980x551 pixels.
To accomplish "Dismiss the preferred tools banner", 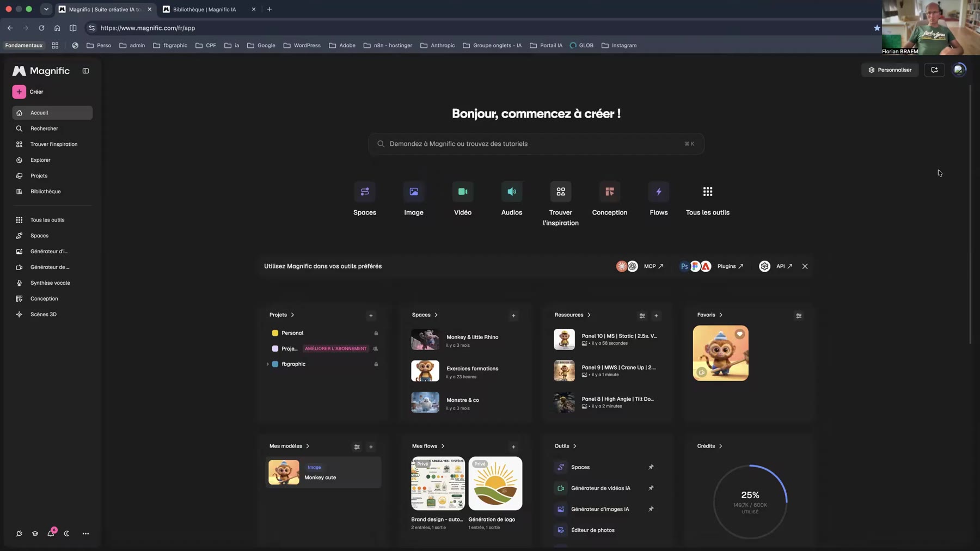I will click(805, 266).
